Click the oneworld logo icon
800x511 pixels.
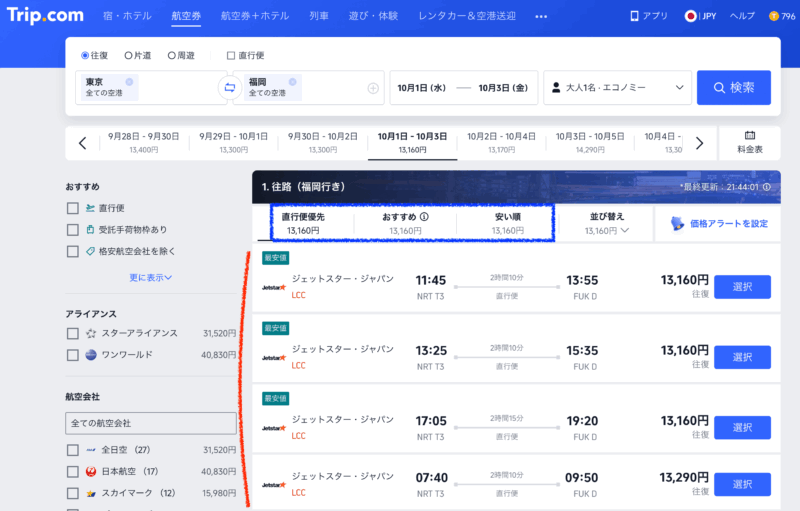[91, 355]
